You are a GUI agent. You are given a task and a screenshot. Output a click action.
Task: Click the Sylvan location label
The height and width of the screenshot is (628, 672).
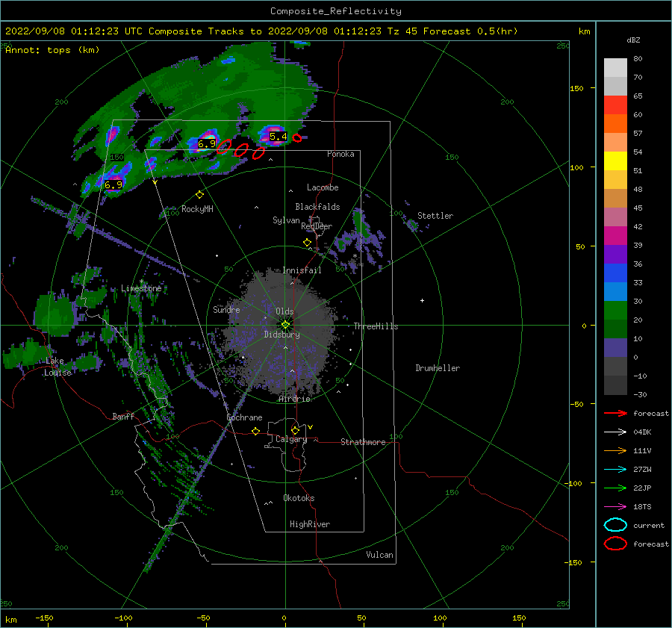[286, 220]
